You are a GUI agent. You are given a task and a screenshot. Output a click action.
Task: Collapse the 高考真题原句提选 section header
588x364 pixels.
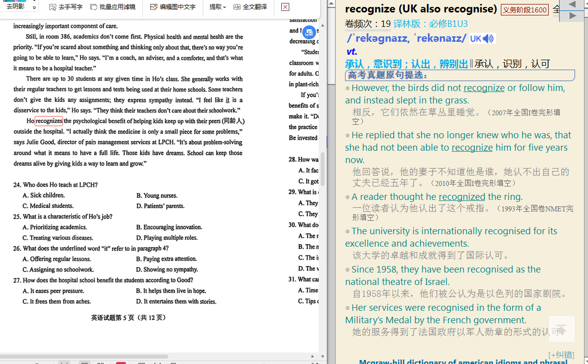click(x=460, y=76)
